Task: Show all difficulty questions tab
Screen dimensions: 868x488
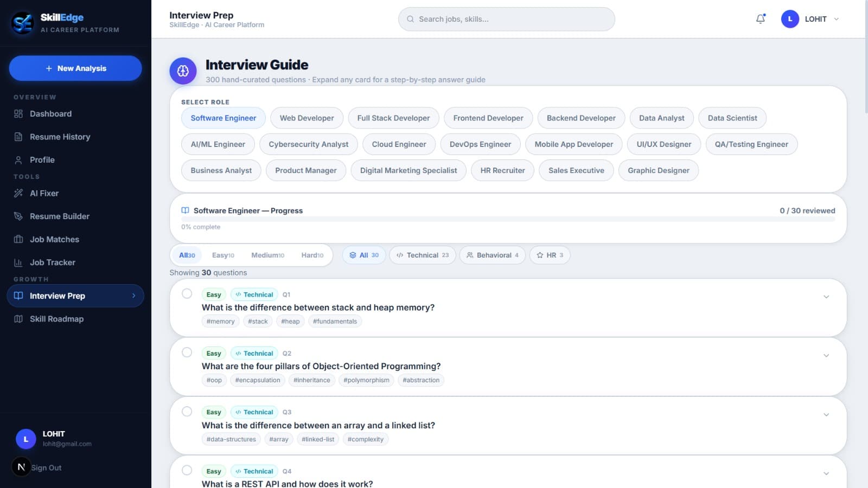Action: click(x=187, y=255)
